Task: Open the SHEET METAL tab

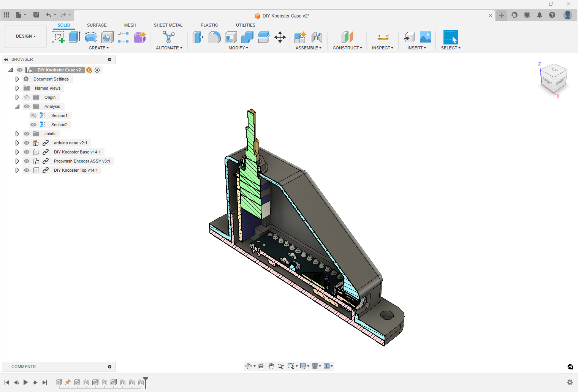Action: click(x=168, y=25)
